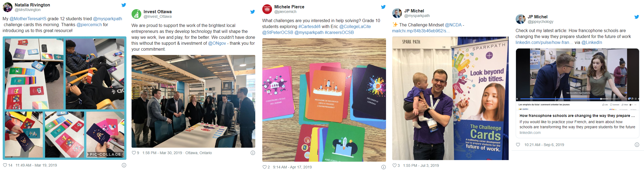Viewport: 644px width, 173px height.
Task: Open the linkedin.com/pulse article link
Action: click(544, 43)
